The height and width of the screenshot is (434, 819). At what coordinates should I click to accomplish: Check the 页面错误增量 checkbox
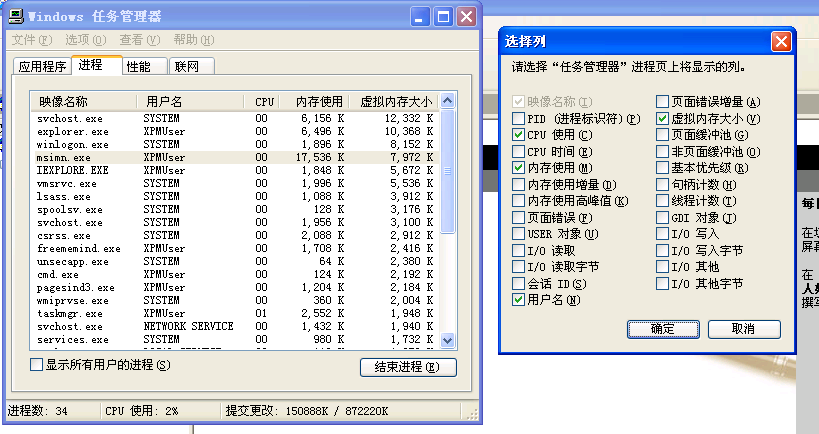tap(662, 101)
